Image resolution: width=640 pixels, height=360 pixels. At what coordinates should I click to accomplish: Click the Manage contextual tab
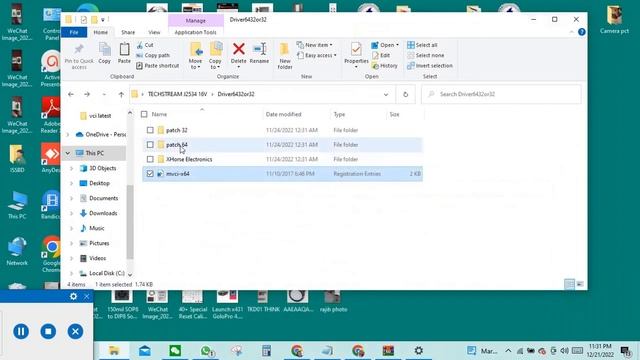point(196,20)
